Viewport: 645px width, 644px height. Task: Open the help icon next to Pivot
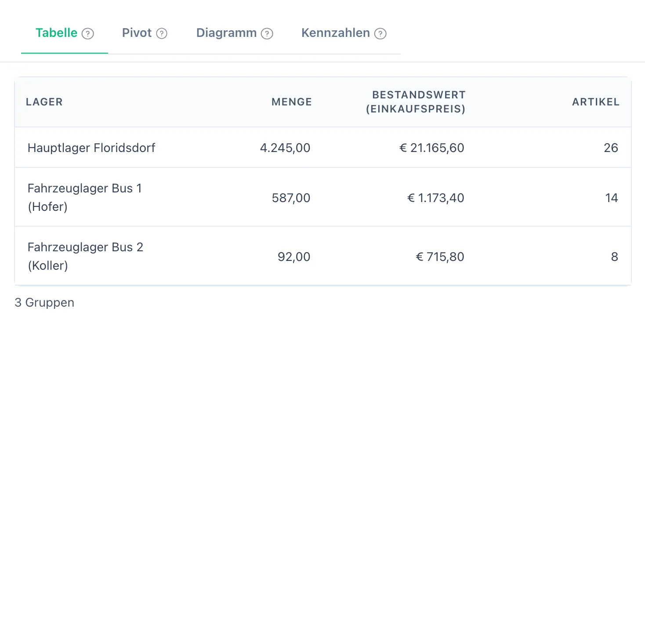pyautogui.click(x=162, y=34)
